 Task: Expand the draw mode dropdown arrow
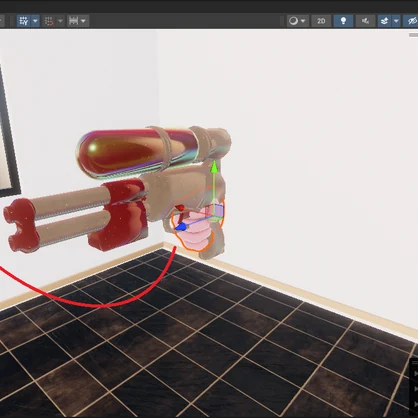pos(303,21)
